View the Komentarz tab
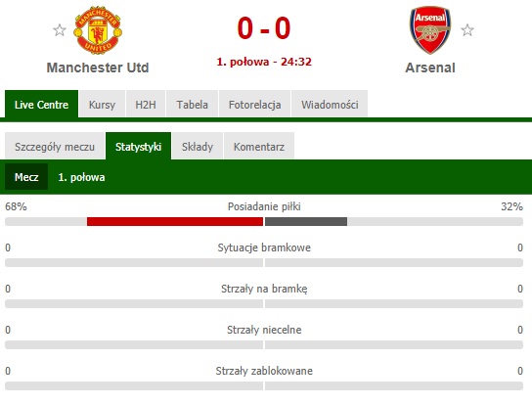The image size is (532, 405). [x=259, y=147]
